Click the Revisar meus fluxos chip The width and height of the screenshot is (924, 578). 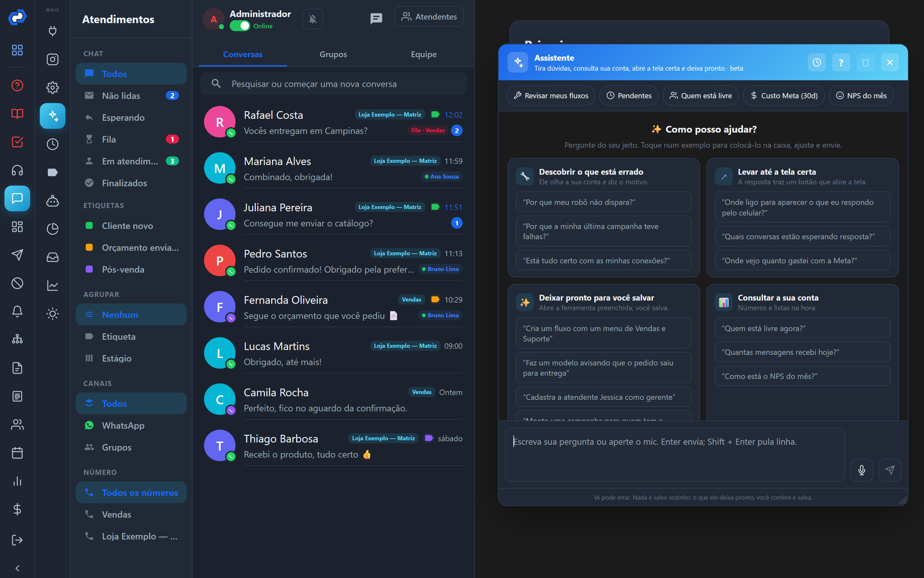(x=551, y=96)
